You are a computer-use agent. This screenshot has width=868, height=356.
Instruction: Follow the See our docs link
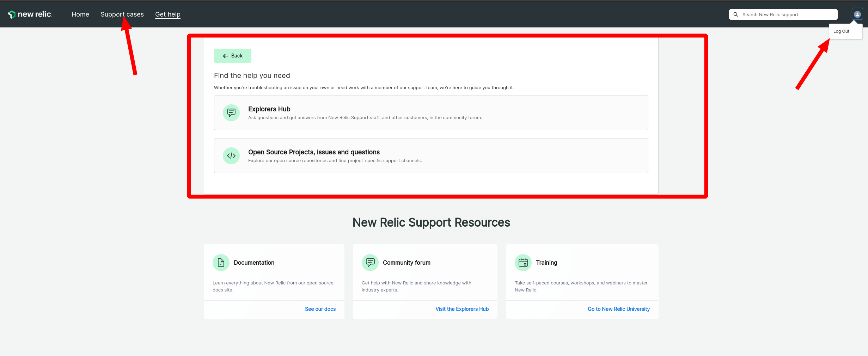point(320,309)
